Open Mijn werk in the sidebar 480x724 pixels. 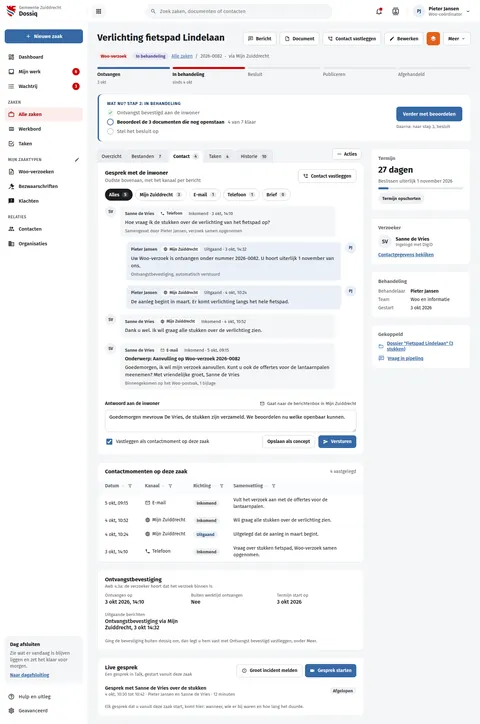point(44,72)
